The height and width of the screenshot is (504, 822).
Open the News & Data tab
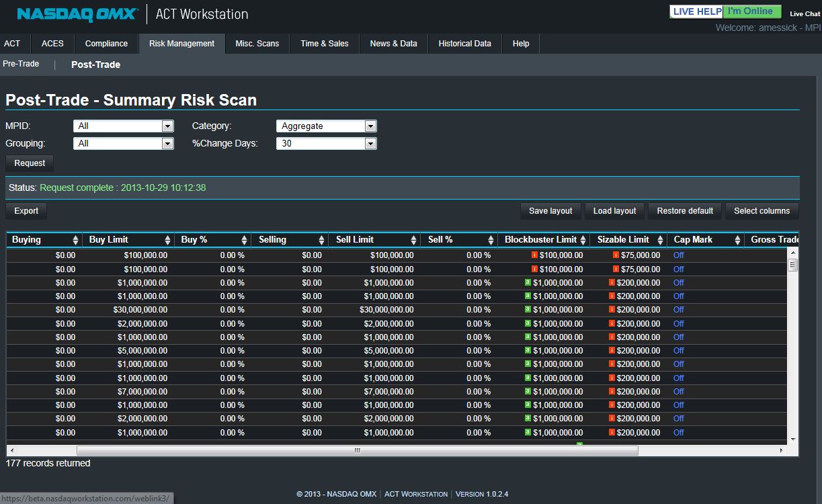pyautogui.click(x=393, y=44)
